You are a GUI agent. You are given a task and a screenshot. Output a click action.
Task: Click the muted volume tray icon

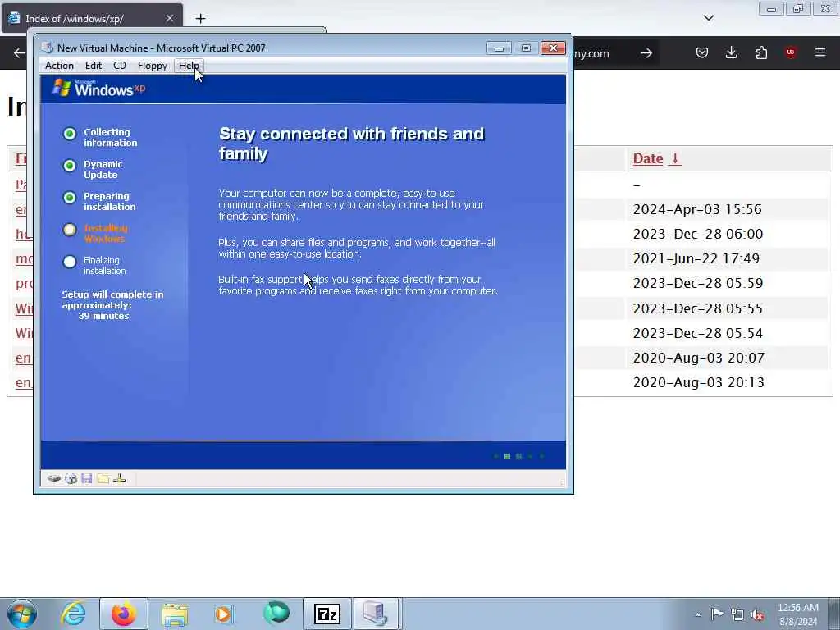coord(757,614)
